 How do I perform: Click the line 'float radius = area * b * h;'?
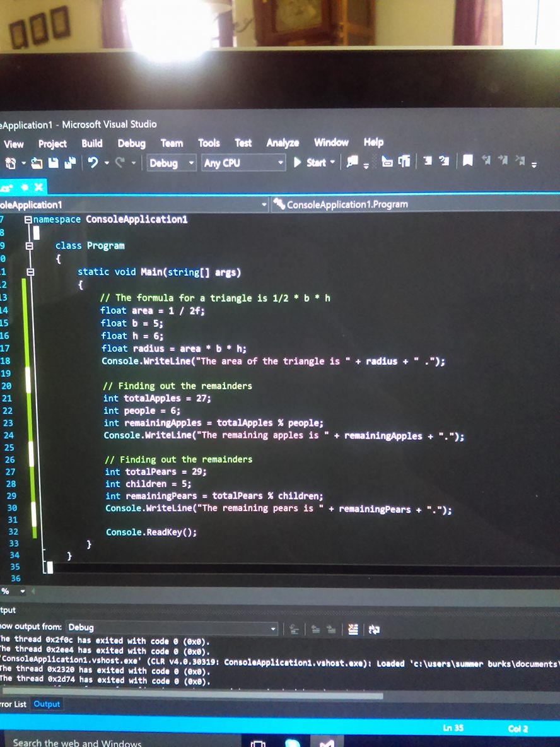(174, 349)
